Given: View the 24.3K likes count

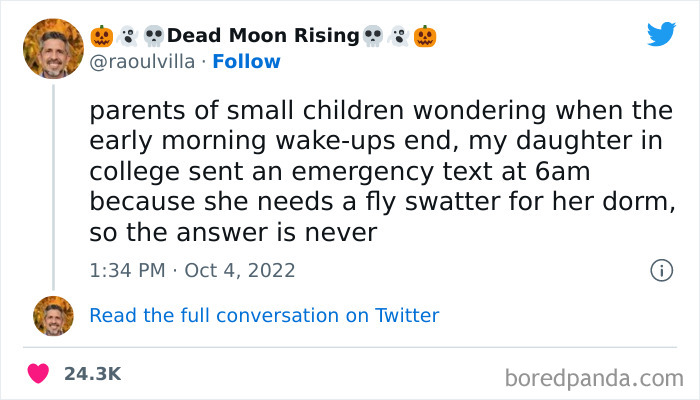Looking at the screenshot, I should tap(92, 374).
